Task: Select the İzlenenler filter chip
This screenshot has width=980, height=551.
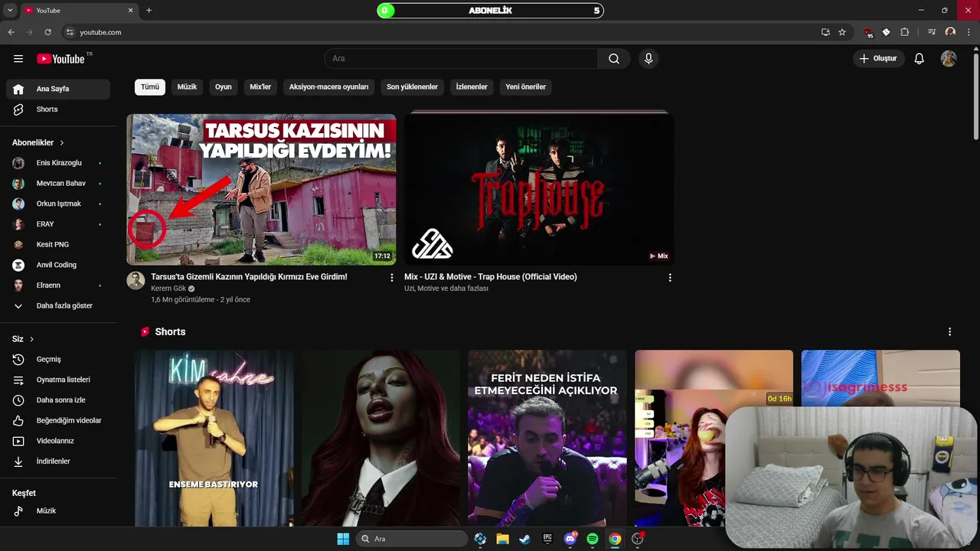Action: (x=472, y=86)
